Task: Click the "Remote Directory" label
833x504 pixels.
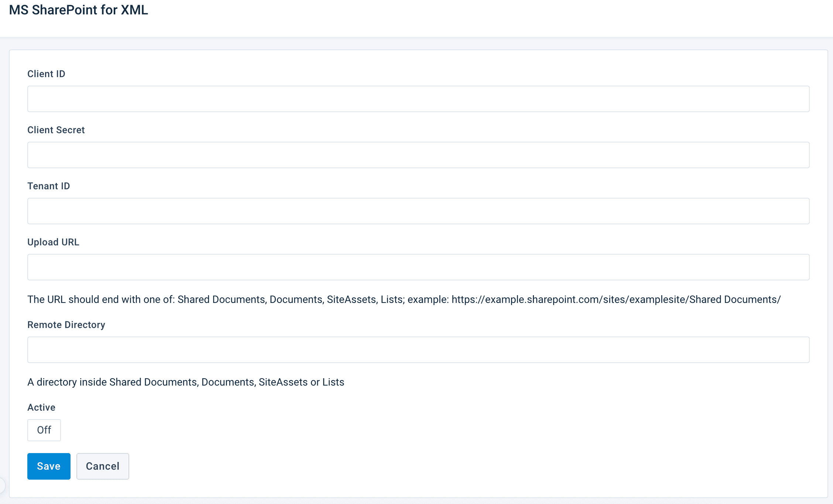Action: [x=66, y=325]
